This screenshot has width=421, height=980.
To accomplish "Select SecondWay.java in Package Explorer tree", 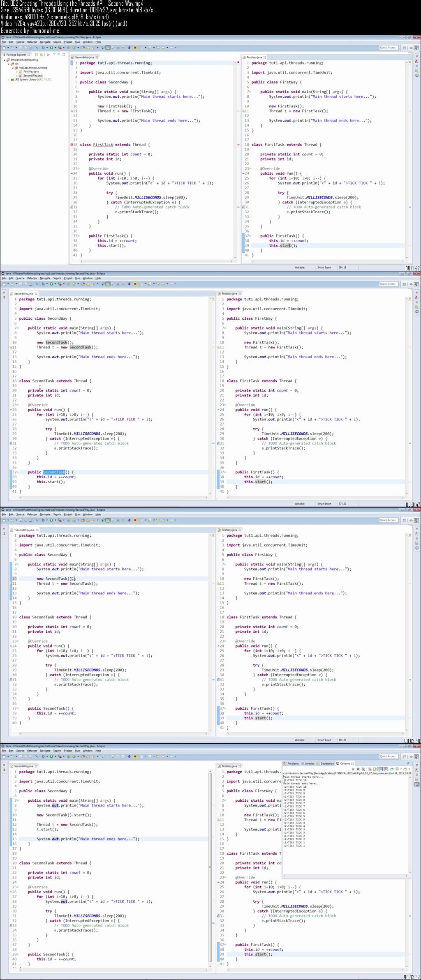I will 33,76.
